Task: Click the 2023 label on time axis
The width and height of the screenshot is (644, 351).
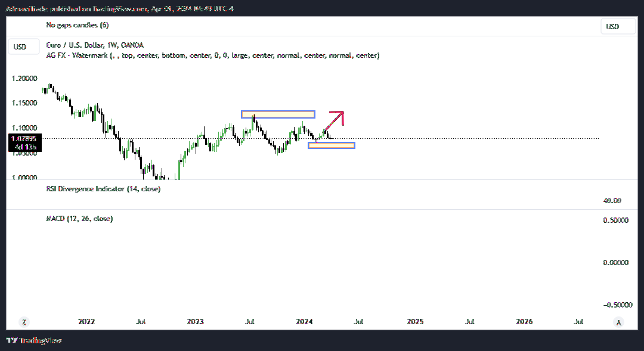Action: pos(196,322)
